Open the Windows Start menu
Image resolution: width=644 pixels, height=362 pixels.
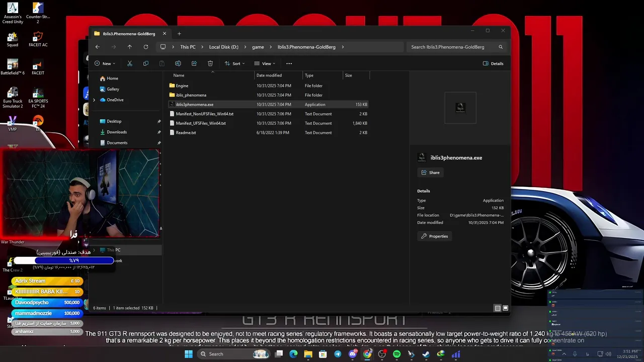click(x=188, y=354)
